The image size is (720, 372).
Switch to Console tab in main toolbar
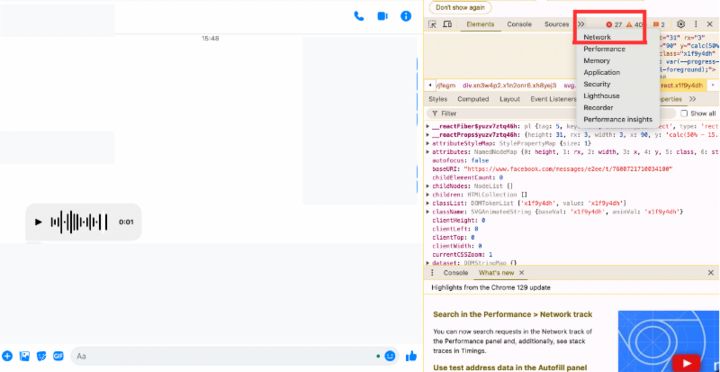click(519, 24)
